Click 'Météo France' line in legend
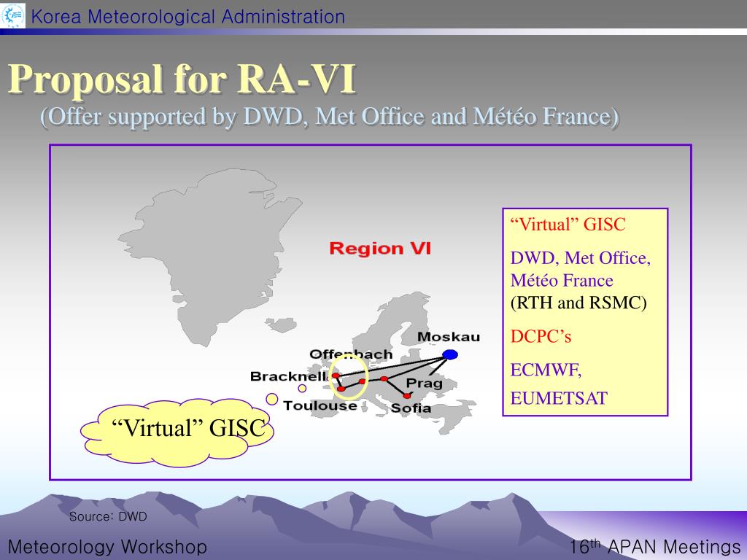 tap(562, 280)
